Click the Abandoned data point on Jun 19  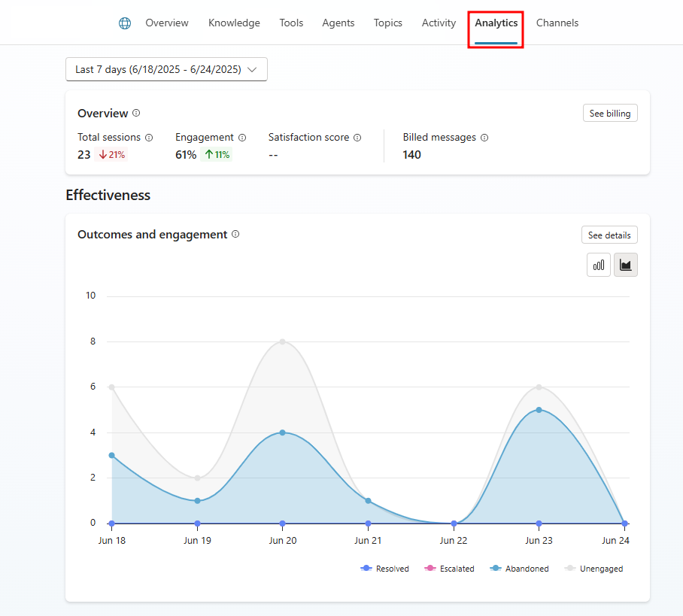coord(197,501)
